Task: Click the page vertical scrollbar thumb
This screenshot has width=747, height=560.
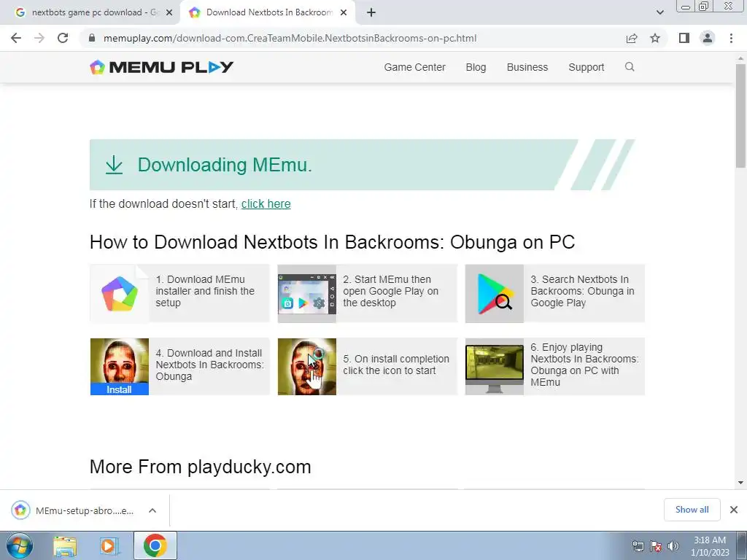Action: 740,116
